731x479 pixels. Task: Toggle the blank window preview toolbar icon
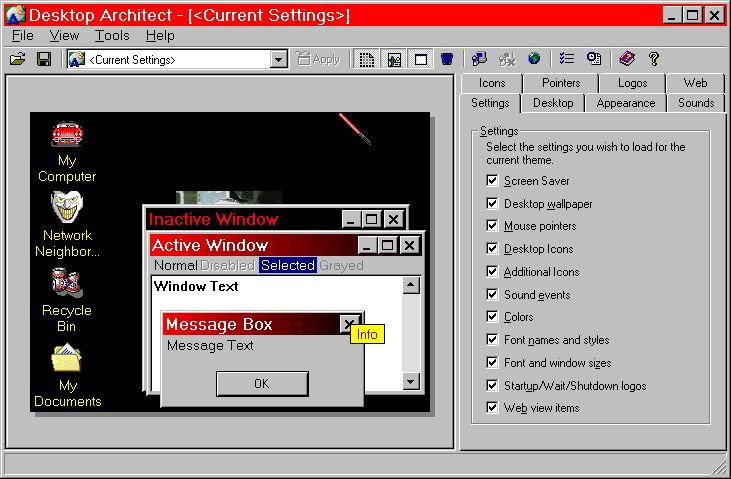[x=421, y=59]
